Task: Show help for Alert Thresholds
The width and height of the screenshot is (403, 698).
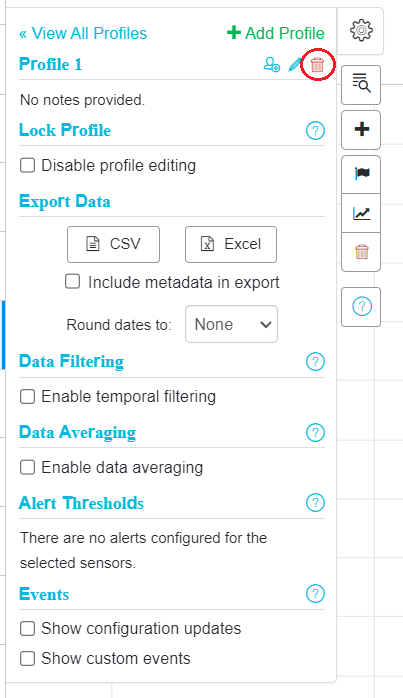Action: pos(315,503)
